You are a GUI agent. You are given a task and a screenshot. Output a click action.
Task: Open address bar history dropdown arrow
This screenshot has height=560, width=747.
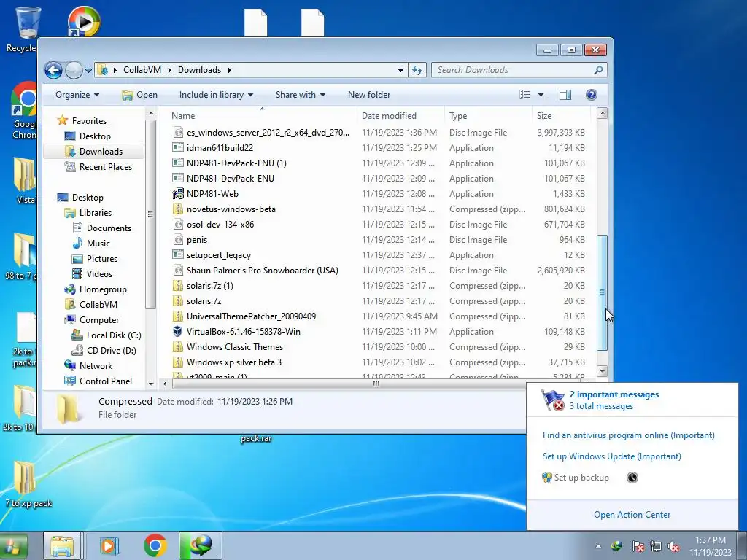click(x=400, y=70)
